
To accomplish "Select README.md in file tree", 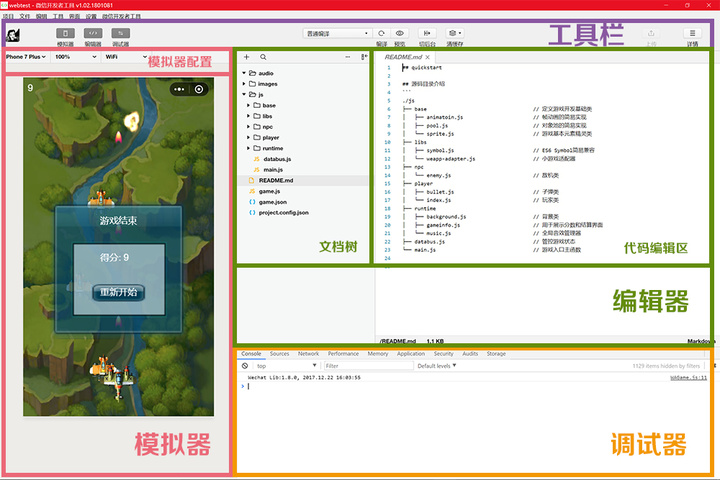I will (x=303, y=180).
